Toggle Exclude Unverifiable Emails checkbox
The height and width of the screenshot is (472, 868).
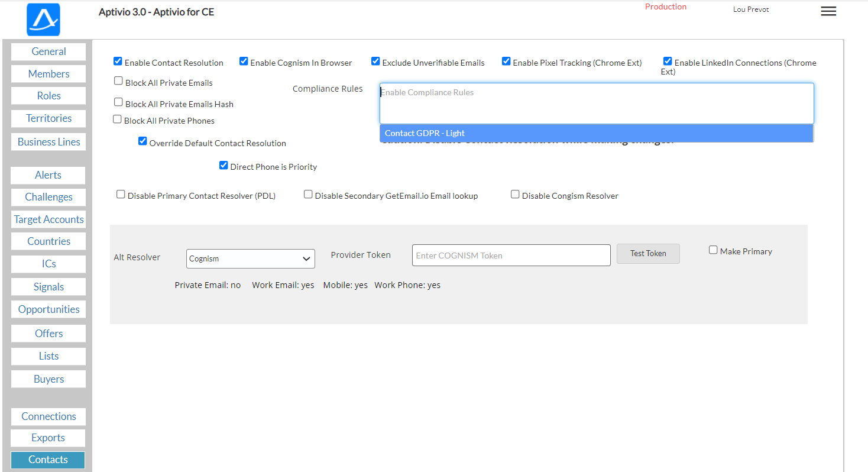click(375, 62)
